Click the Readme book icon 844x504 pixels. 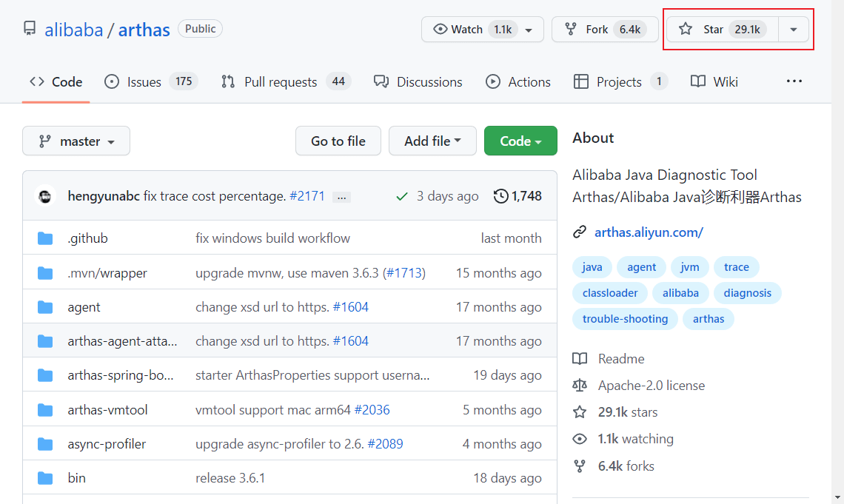580,359
